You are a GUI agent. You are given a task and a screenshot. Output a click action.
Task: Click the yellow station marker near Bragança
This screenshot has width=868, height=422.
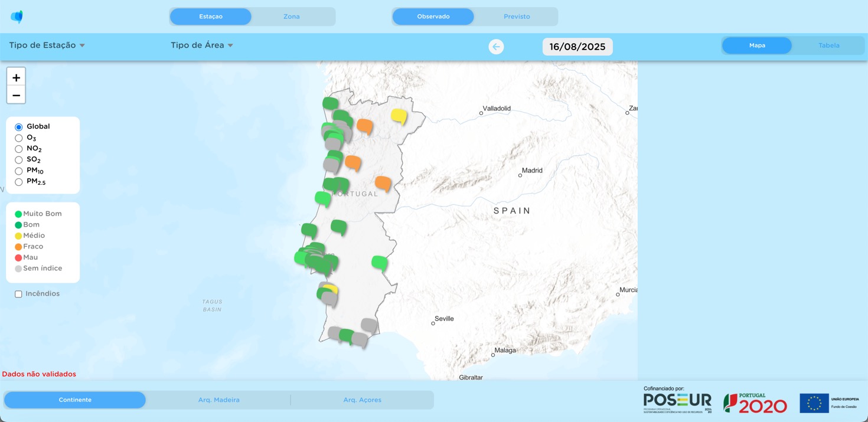(399, 116)
